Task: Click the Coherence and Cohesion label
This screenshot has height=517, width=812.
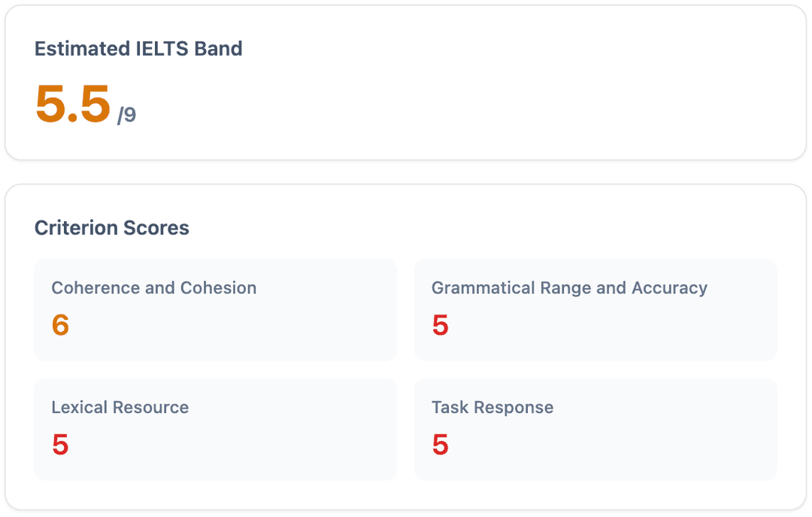Action: click(x=154, y=287)
